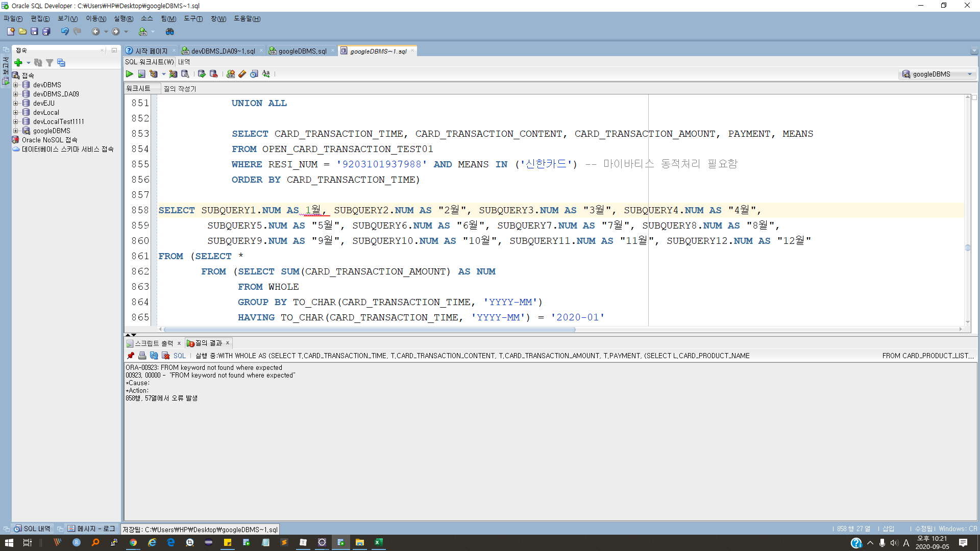The height and width of the screenshot is (551, 980).
Task: Click the Rollback icon in worksheet toolbar
Action: (x=213, y=74)
